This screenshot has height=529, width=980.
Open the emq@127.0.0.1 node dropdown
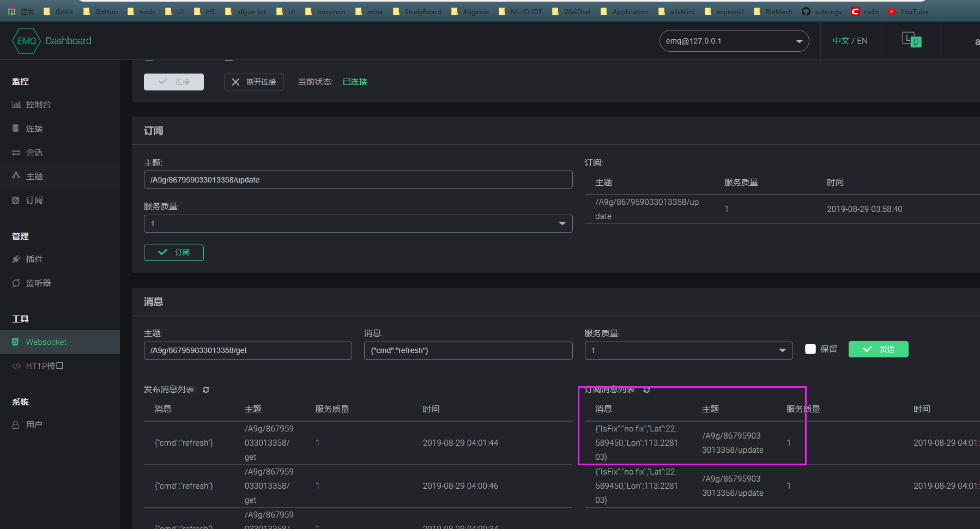[x=734, y=41]
